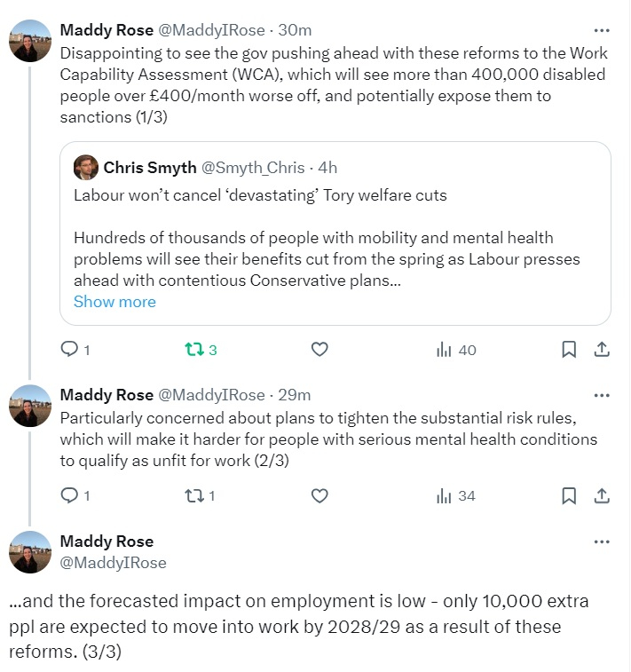
Task: Open more options for the third tweet
Action: (x=602, y=542)
